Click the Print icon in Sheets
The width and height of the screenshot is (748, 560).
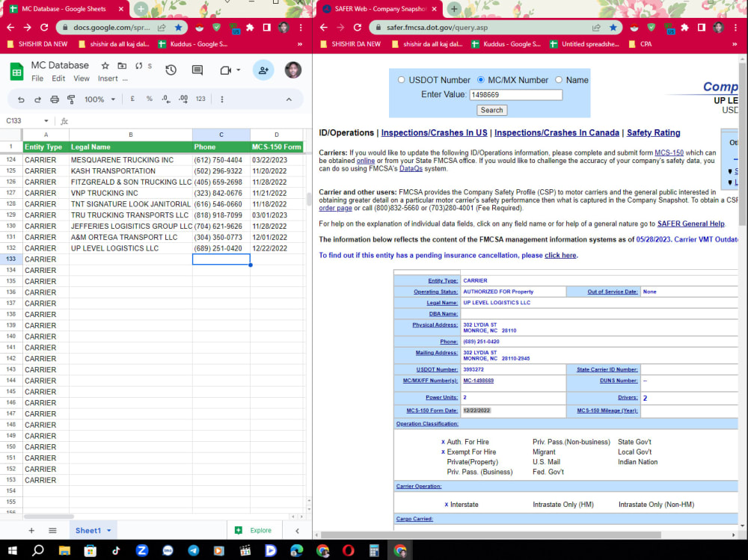pyautogui.click(x=55, y=99)
